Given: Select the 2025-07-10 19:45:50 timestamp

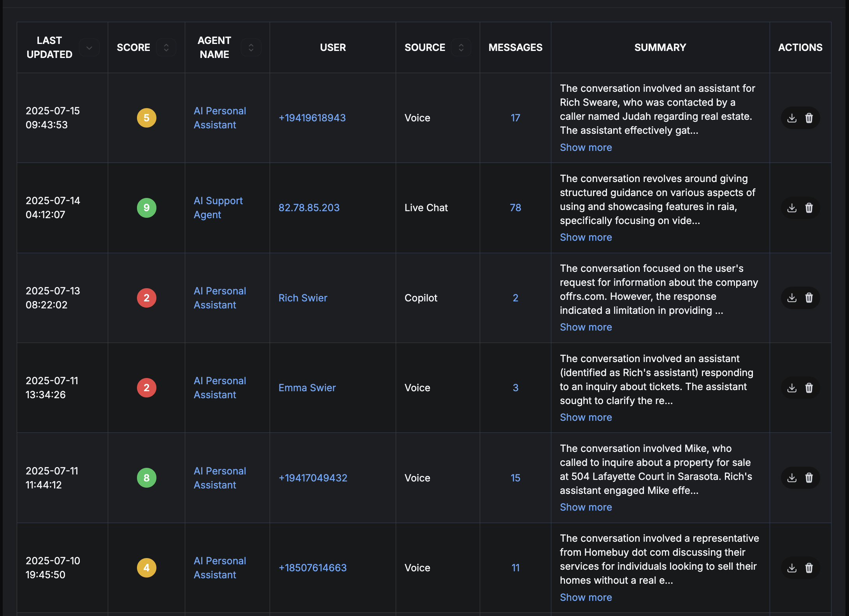Looking at the screenshot, I should pos(53,568).
